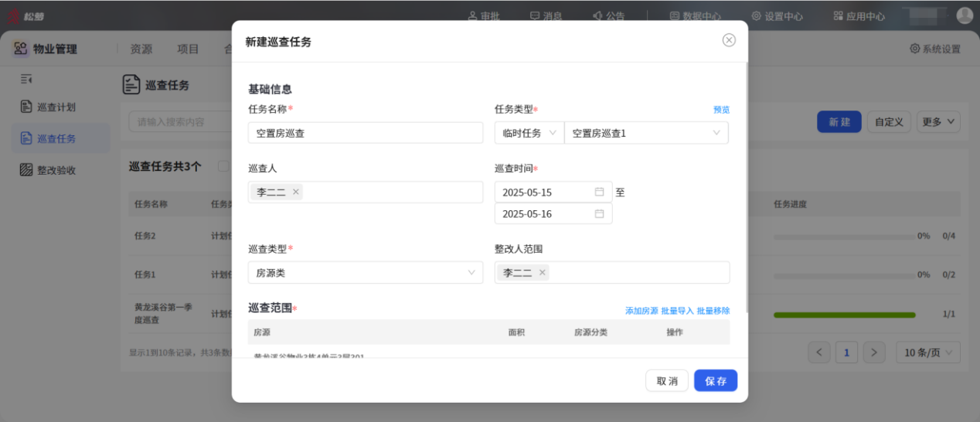The height and width of the screenshot is (422, 980).
Task: Open 10条/页 page size dropdown
Action: click(927, 352)
